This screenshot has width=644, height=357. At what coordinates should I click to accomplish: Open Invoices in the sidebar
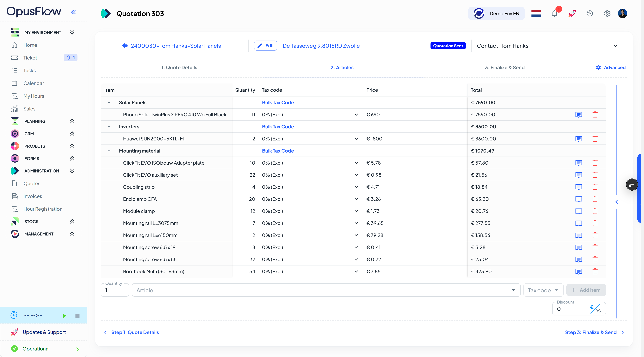33,196
